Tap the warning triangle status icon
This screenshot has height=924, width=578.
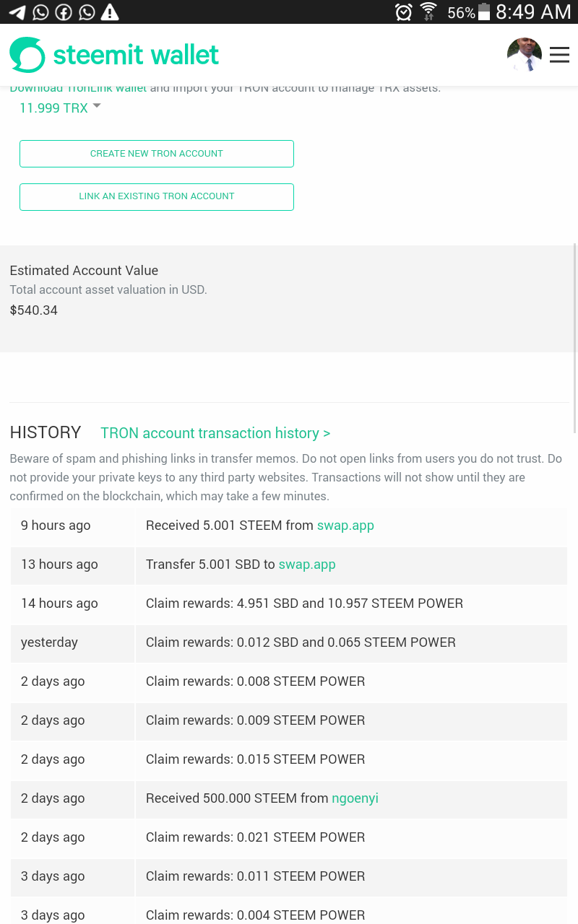click(110, 12)
